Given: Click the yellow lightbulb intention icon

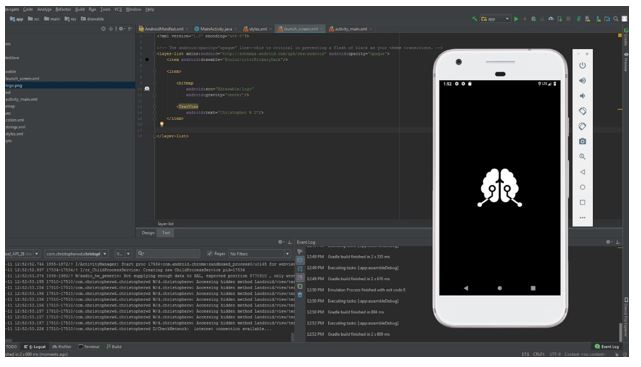Looking at the screenshot, I should [x=161, y=124].
